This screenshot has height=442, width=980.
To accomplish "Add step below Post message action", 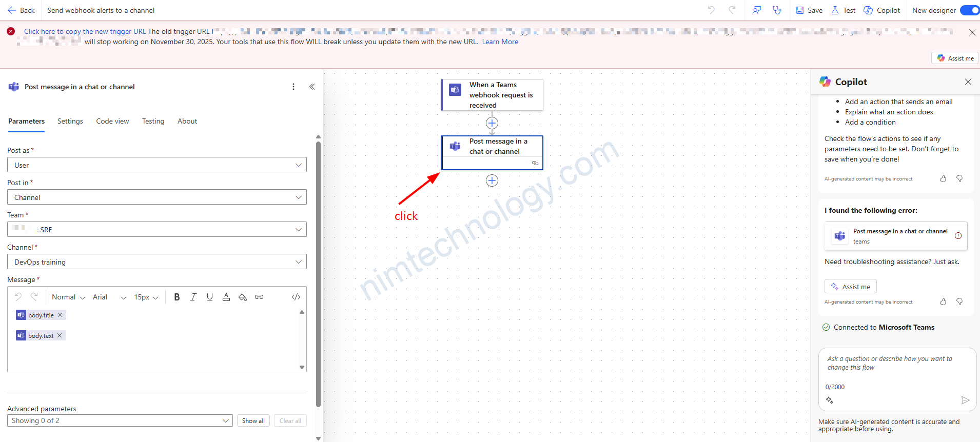I will coord(492,180).
